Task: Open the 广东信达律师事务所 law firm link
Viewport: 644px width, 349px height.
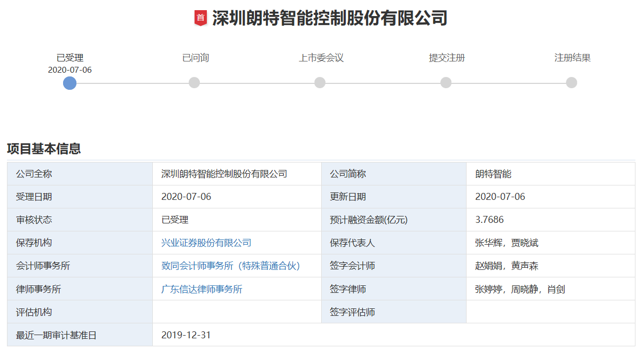Action: click(202, 289)
